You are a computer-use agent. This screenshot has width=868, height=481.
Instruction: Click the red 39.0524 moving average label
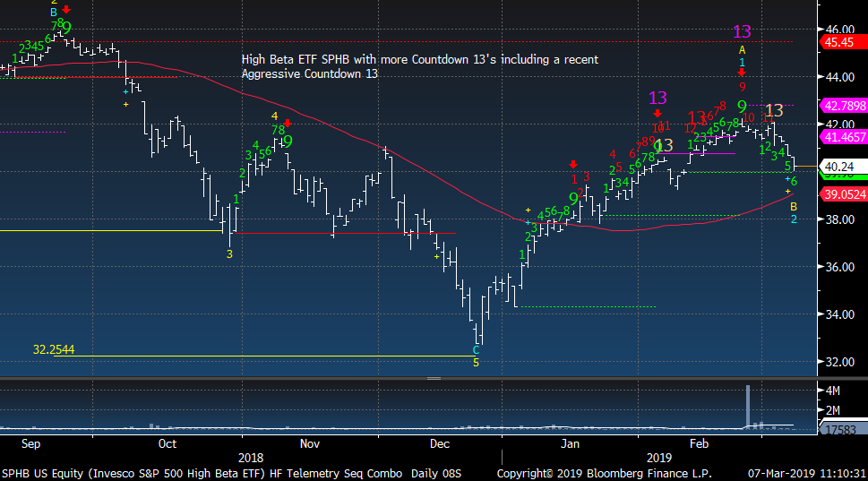pyautogui.click(x=843, y=194)
